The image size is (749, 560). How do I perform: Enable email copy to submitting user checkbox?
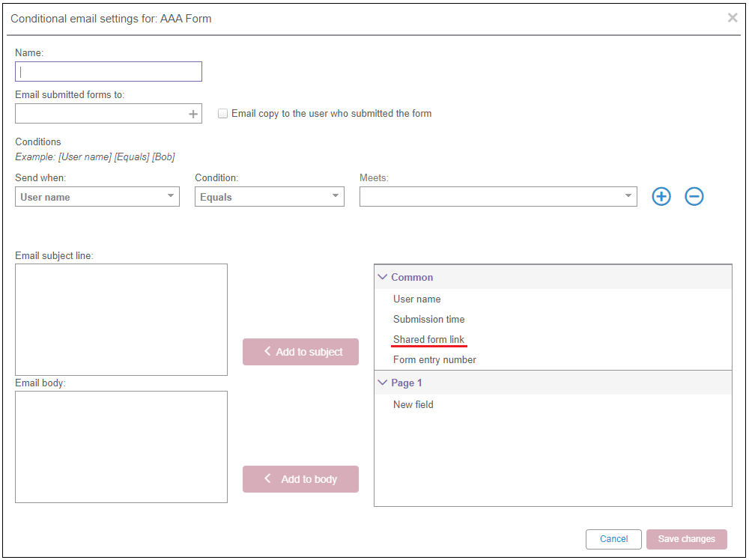pyautogui.click(x=222, y=114)
